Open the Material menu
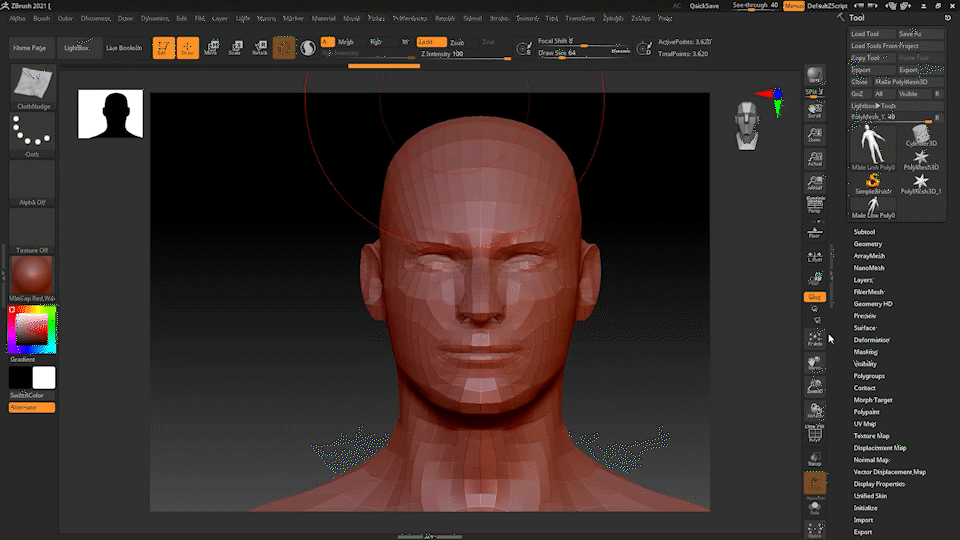The height and width of the screenshot is (540, 960). click(x=324, y=18)
